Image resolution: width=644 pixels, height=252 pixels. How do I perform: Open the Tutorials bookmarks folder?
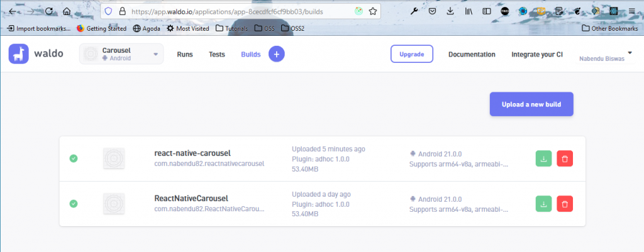click(231, 28)
